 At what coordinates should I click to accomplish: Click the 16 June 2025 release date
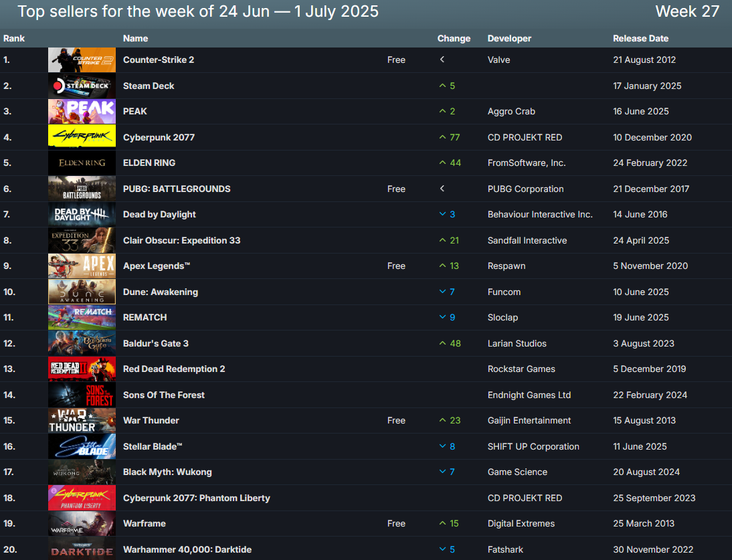pyautogui.click(x=640, y=112)
